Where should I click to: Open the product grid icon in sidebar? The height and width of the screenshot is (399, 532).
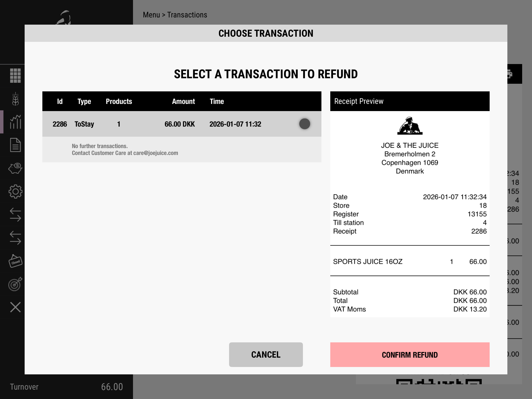[x=15, y=76]
